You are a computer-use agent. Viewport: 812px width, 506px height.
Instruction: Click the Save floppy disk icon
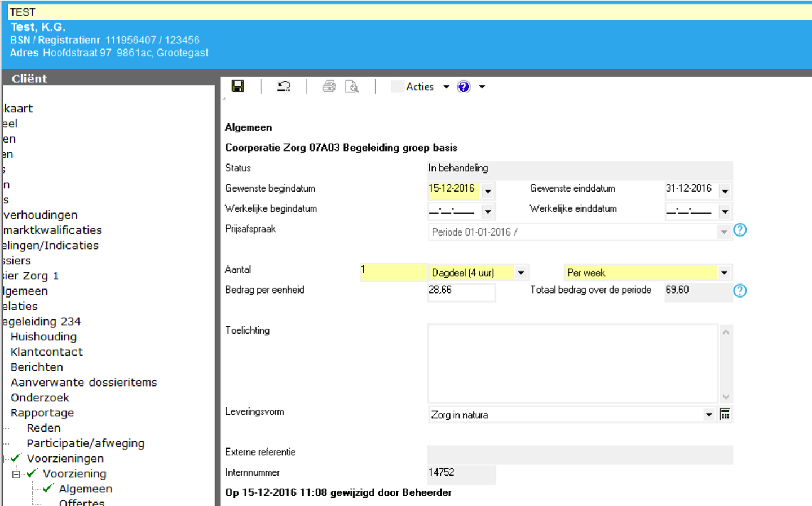(238, 86)
